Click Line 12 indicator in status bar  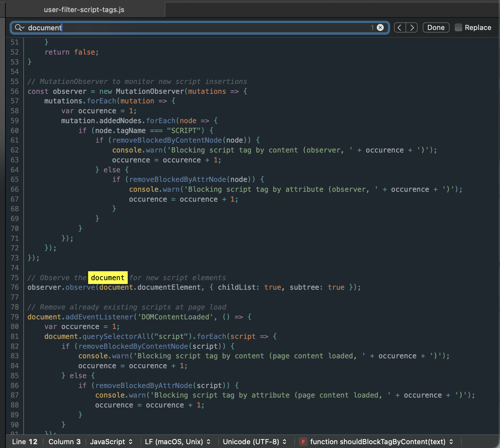25,442
